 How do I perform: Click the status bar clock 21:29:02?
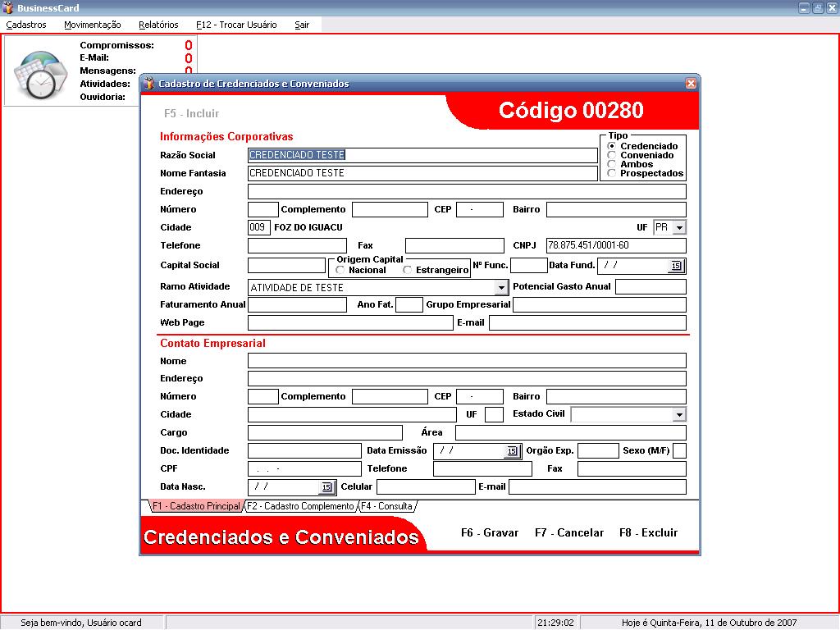[555, 623]
